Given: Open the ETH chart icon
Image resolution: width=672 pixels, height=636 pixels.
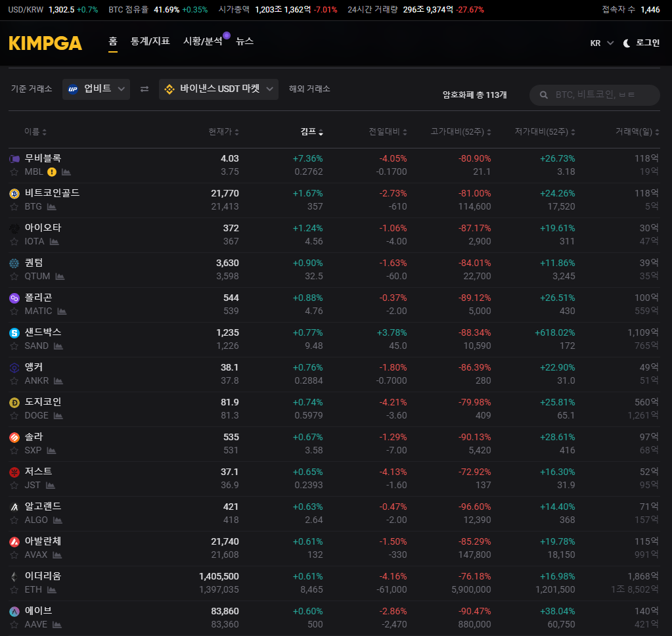Looking at the screenshot, I should [51, 590].
